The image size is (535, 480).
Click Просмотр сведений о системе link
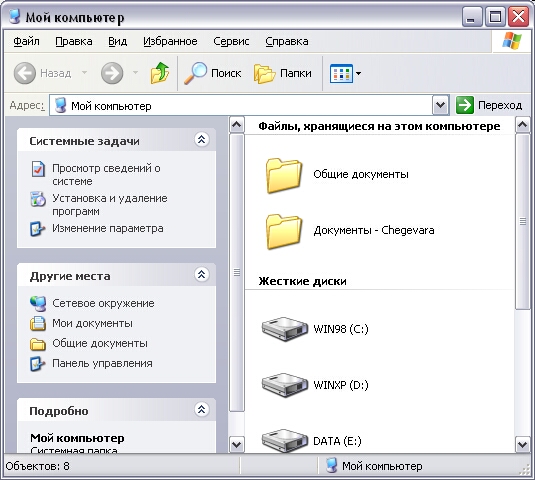[106, 175]
